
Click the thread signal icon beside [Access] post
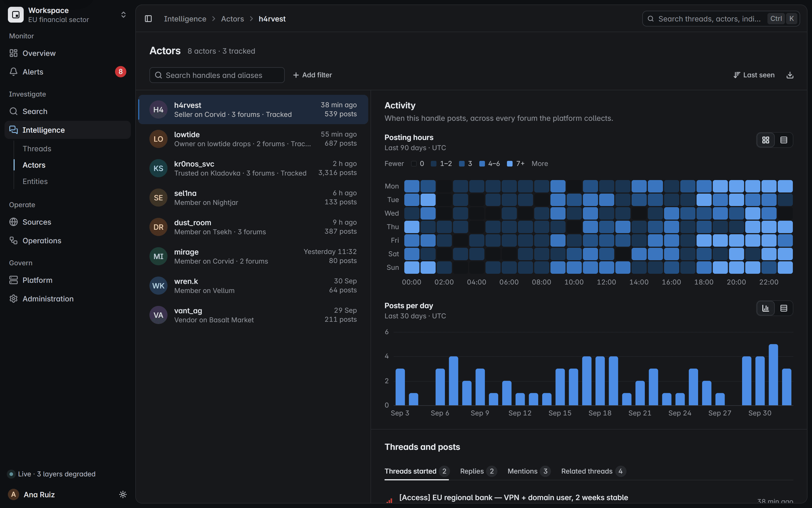click(389, 501)
